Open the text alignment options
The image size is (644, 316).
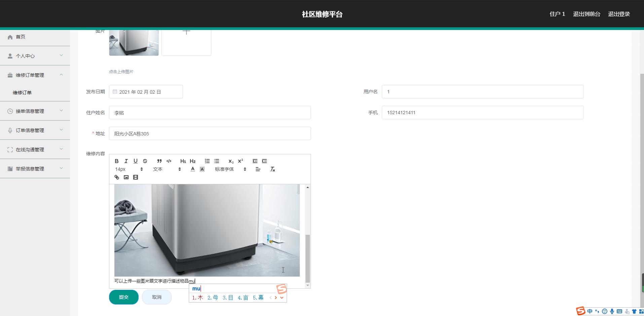point(258,169)
